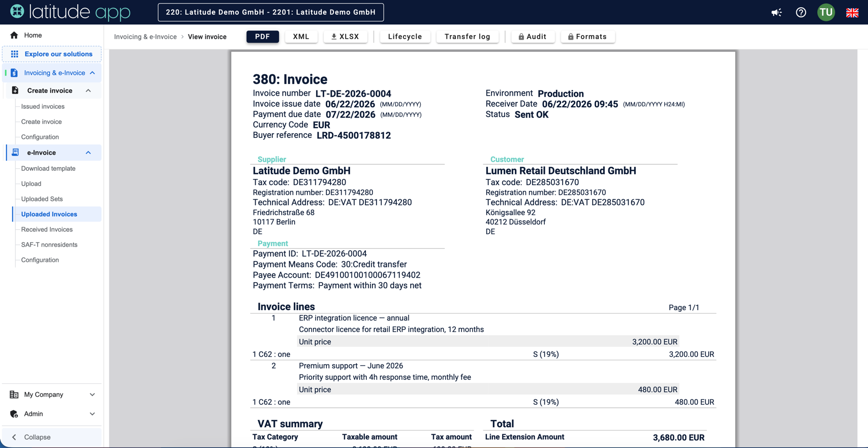This screenshot has height=448, width=868.
Task: Open the locked Audit view
Action: (533, 37)
